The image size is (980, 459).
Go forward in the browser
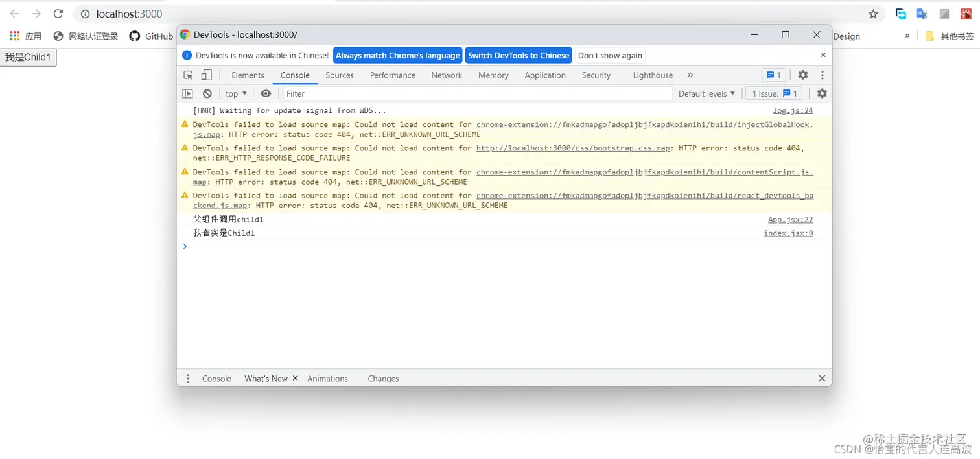click(x=36, y=14)
